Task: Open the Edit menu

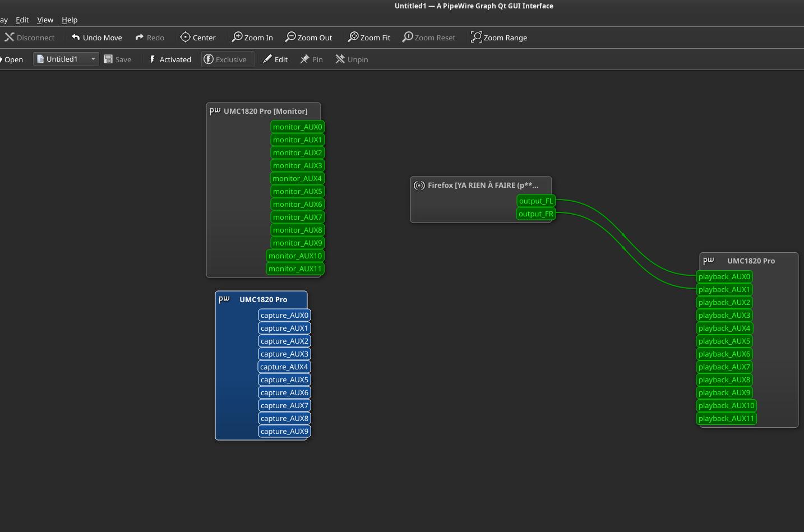Action: pyautogui.click(x=22, y=20)
